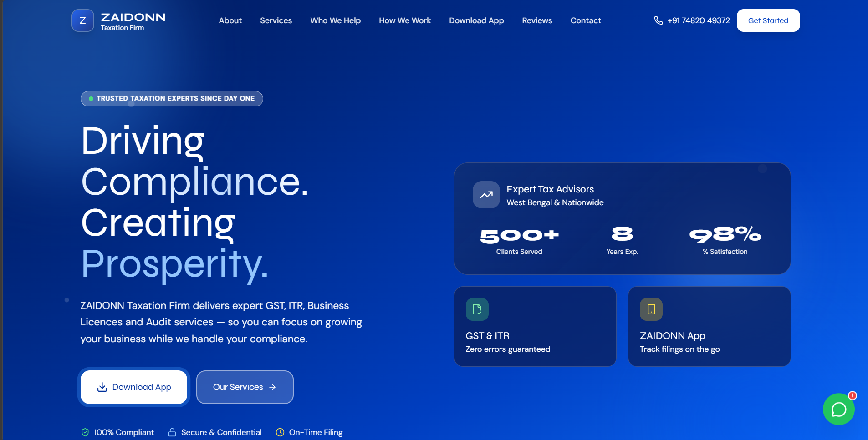
Task: Click Track filings on the go text
Action: click(679, 349)
